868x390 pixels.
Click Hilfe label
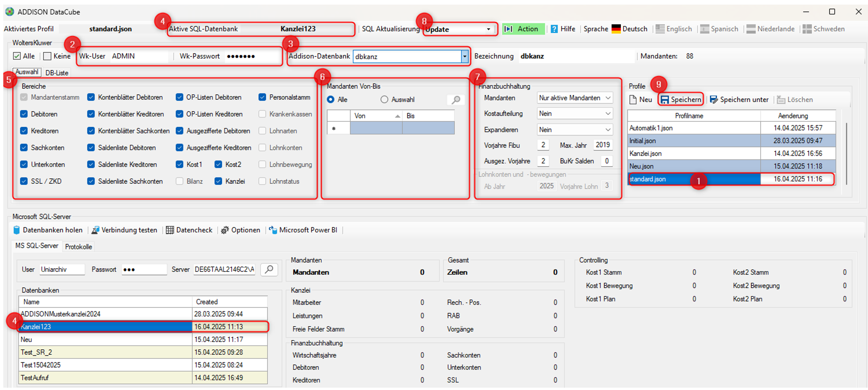(568, 29)
